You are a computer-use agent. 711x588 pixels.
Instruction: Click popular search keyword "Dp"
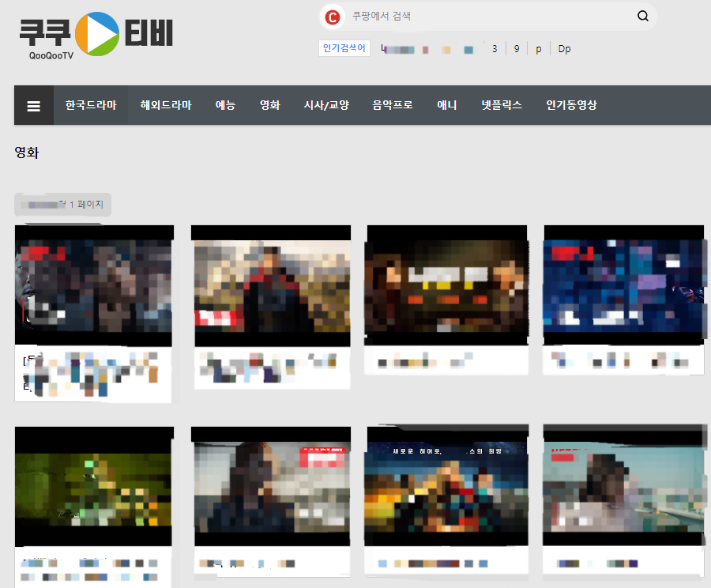point(564,48)
